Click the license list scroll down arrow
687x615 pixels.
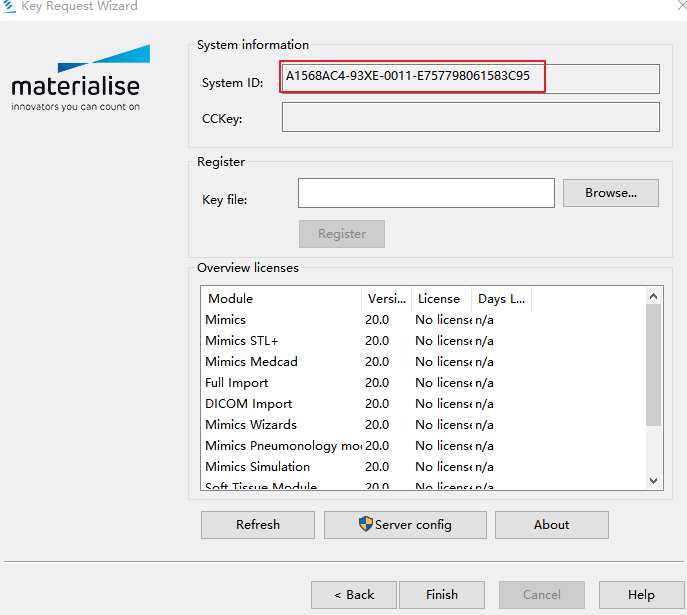653,481
